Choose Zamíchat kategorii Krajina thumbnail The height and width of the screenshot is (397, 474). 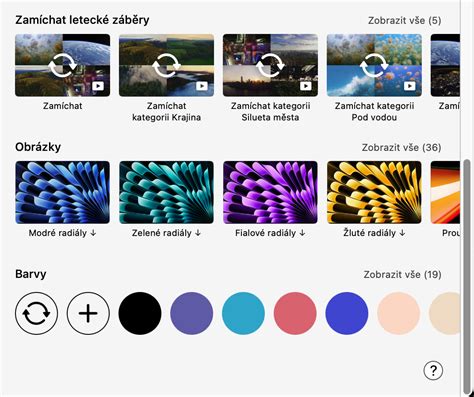[x=166, y=65]
